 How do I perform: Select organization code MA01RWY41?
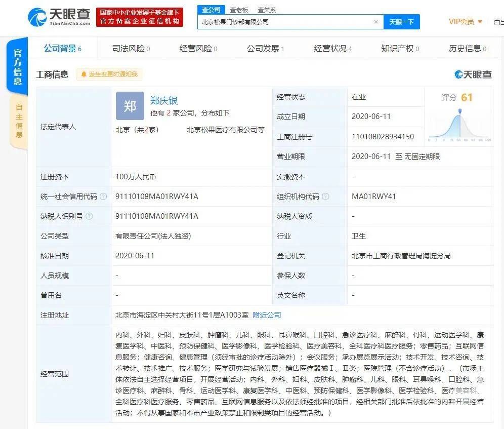374,197
